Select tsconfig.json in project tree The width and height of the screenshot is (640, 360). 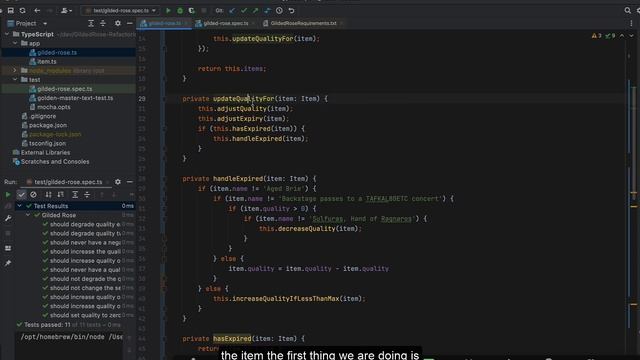pyautogui.click(x=47, y=143)
